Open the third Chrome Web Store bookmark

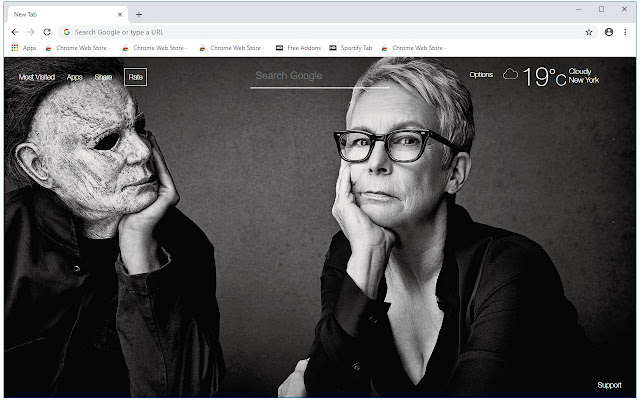pos(232,48)
